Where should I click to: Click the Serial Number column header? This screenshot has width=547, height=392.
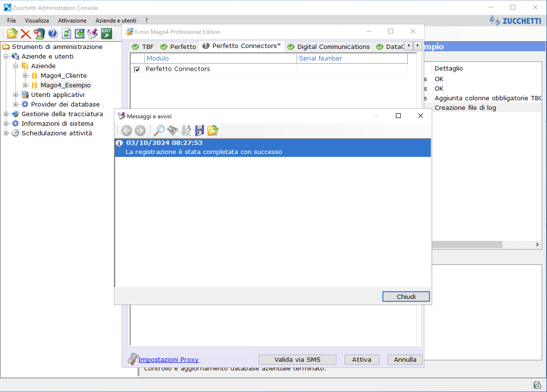click(x=352, y=58)
